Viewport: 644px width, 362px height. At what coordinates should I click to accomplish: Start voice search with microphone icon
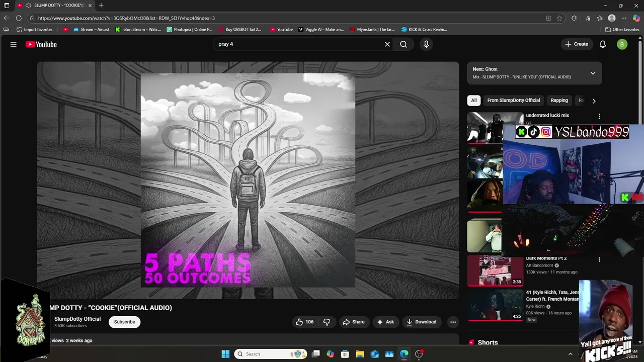(426, 44)
